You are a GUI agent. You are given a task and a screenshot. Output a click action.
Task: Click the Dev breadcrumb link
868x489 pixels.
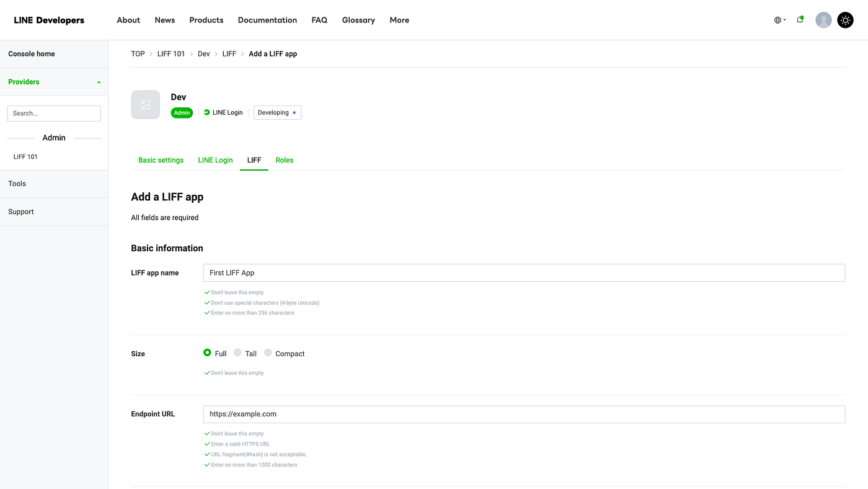click(204, 54)
